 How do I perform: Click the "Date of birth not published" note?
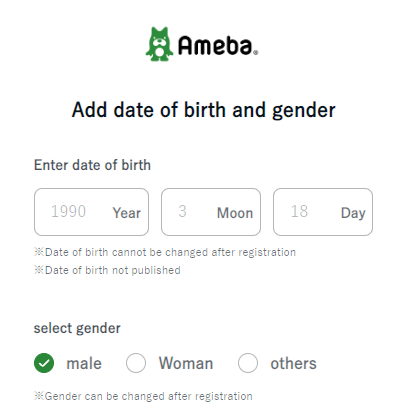pyautogui.click(x=107, y=270)
